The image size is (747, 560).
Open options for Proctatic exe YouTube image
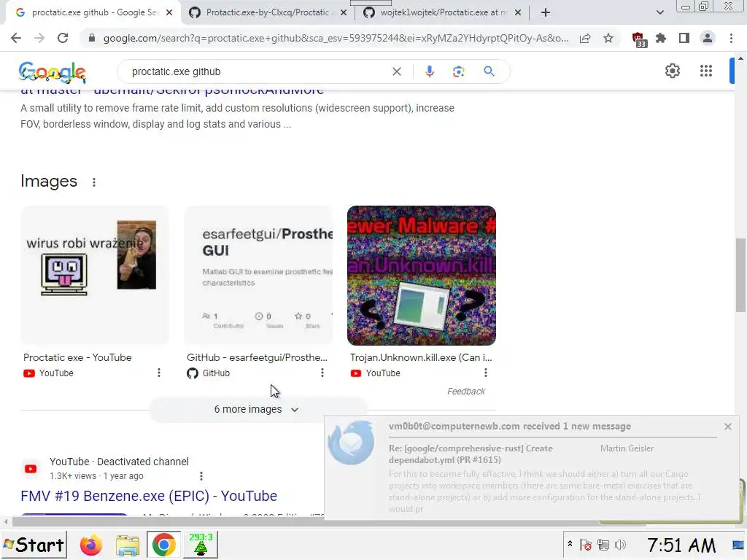(158, 373)
